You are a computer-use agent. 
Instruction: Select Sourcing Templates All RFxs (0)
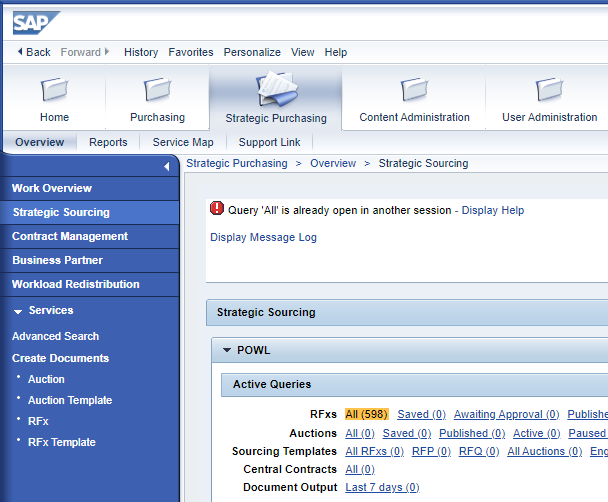375,451
